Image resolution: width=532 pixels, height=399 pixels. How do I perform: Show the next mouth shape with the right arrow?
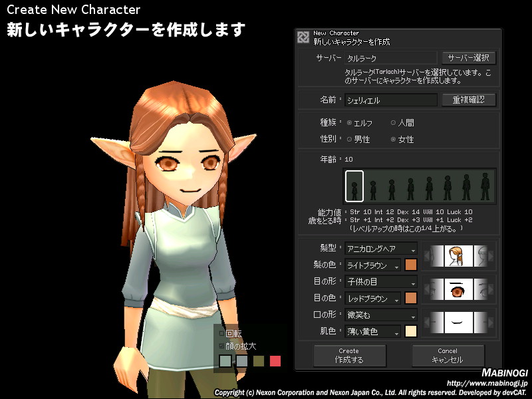pos(491,323)
